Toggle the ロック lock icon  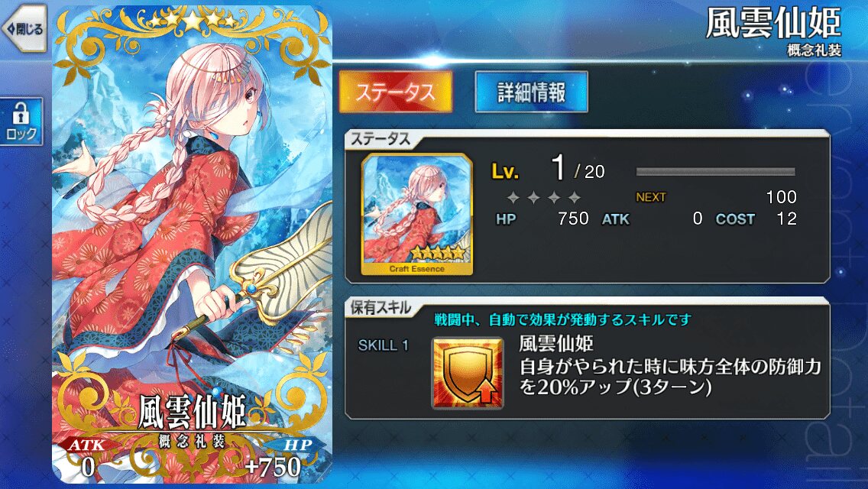pyautogui.click(x=21, y=121)
